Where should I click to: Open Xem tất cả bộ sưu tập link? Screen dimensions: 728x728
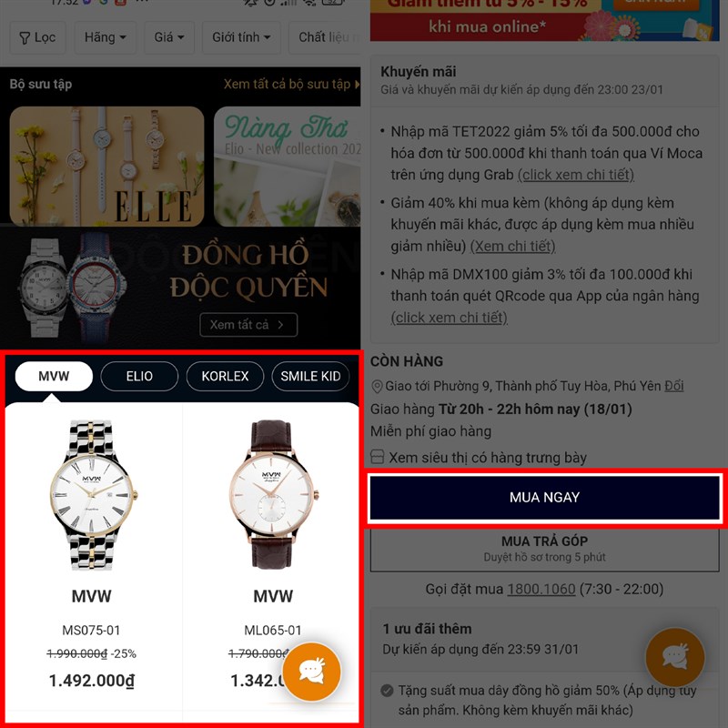pyautogui.click(x=291, y=84)
